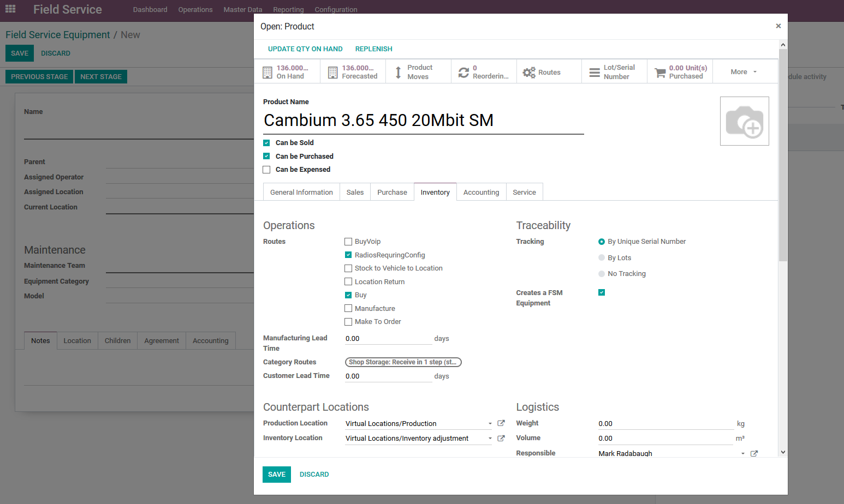The width and height of the screenshot is (844, 504).
Task: Select the By Lots tracking option
Action: pyautogui.click(x=601, y=257)
